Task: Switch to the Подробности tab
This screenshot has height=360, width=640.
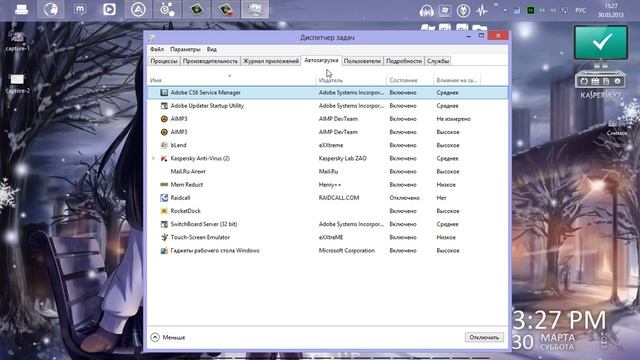Action: [404, 61]
